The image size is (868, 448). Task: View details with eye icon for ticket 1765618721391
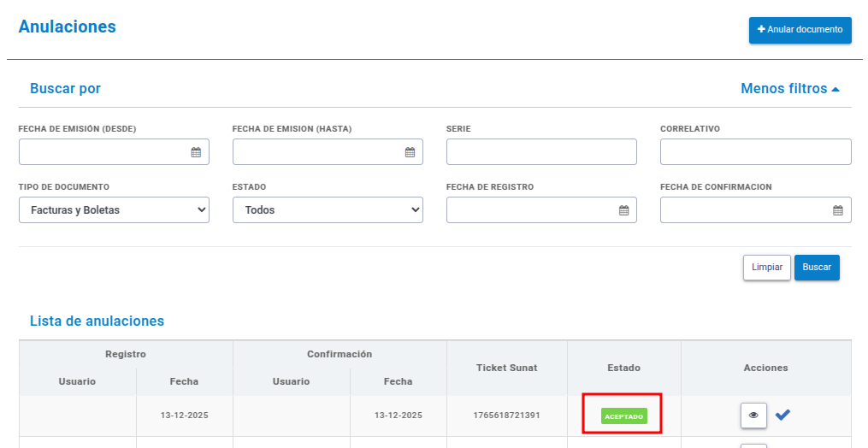753,416
